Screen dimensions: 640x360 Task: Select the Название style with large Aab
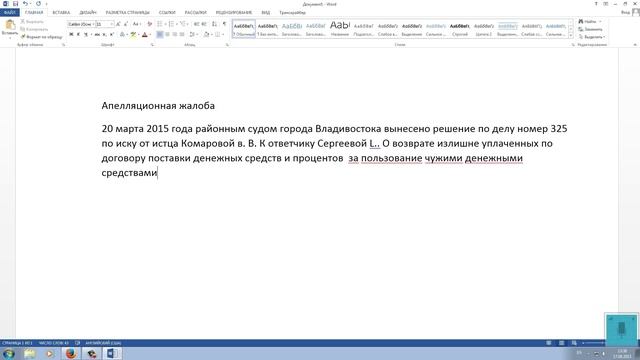point(340,29)
